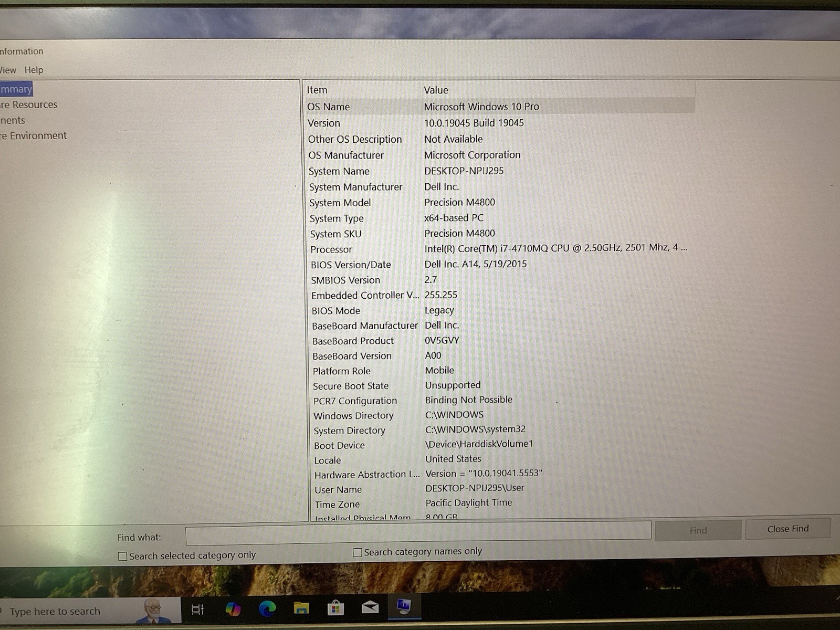This screenshot has height=630, width=840.
Task: Select Secure Boot State item
Action: click(351, 386)
